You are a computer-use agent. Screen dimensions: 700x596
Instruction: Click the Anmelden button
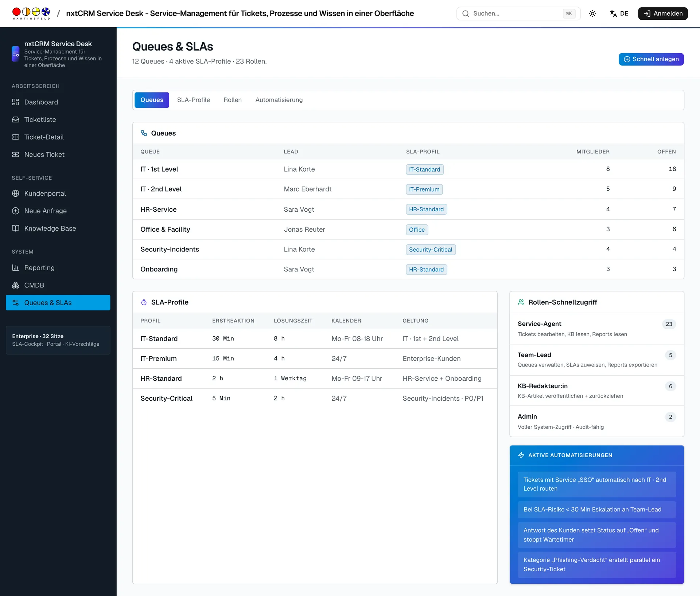(x=663, y=13)
